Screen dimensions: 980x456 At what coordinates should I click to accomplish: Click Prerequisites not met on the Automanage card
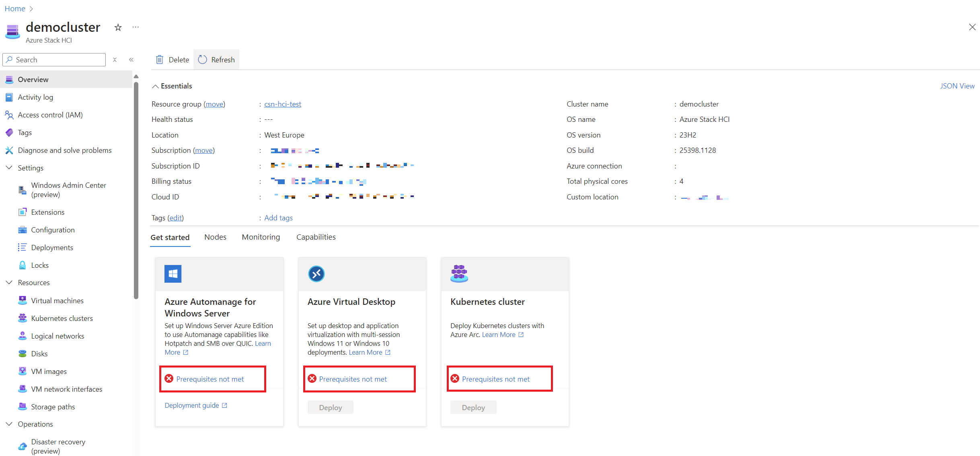point(210,379)
